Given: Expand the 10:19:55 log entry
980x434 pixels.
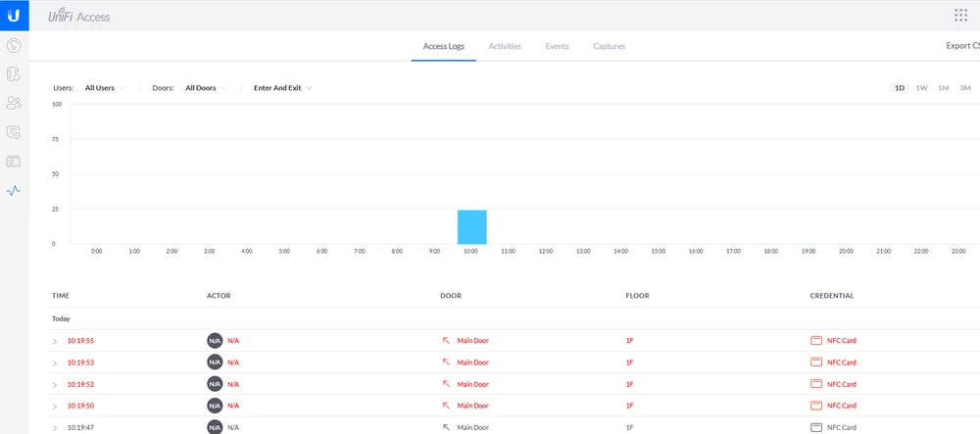Looking at the screenshot, I should pos(55,341).
